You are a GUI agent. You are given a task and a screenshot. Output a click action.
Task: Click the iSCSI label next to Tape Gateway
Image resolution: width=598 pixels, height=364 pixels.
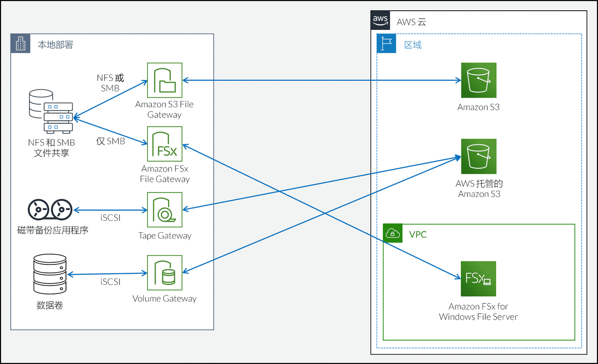coord(110,217)
